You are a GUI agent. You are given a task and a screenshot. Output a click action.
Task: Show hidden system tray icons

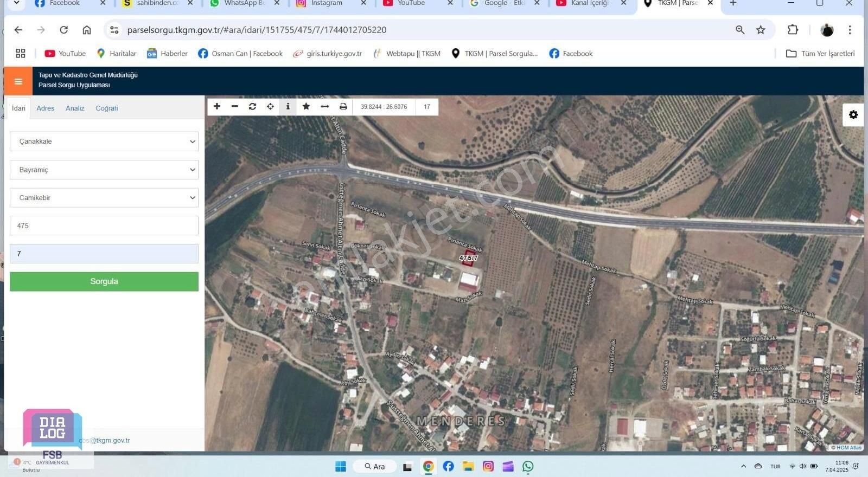tap(743, 467)
